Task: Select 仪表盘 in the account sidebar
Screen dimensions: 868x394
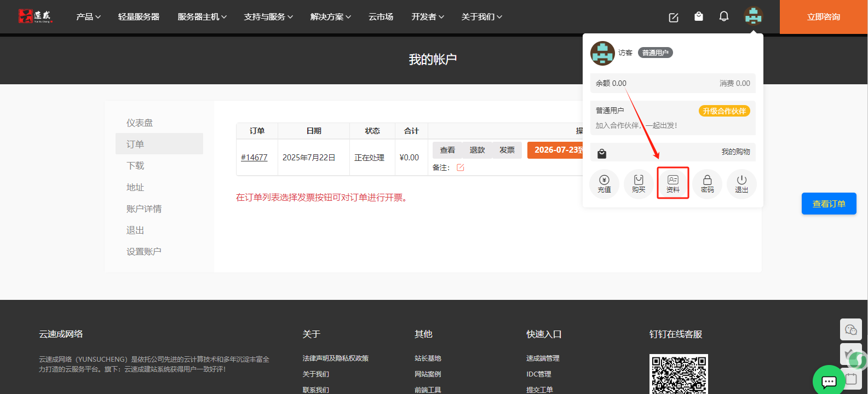Action: [140, 123]
